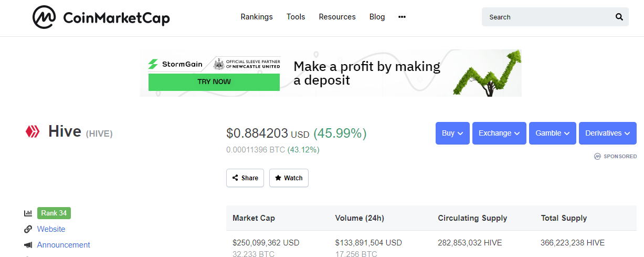The height and width of the screenshot is (257, 644).
Task: Click the Rank 34 badge
Action: point(54,213)
